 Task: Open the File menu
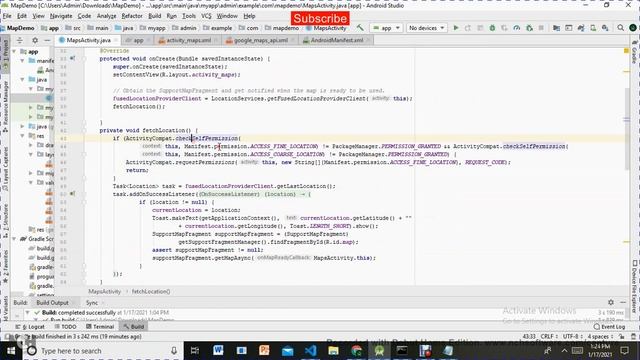[x=7, y=16]
